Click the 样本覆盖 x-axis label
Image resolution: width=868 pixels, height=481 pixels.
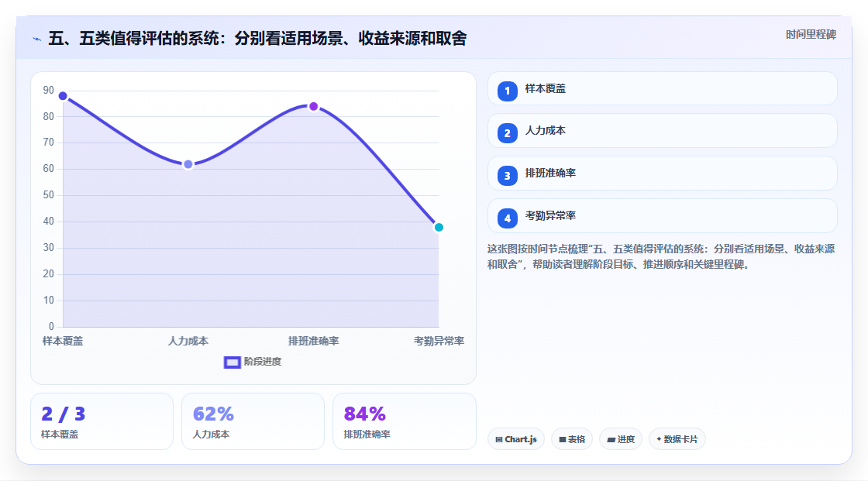63,341
